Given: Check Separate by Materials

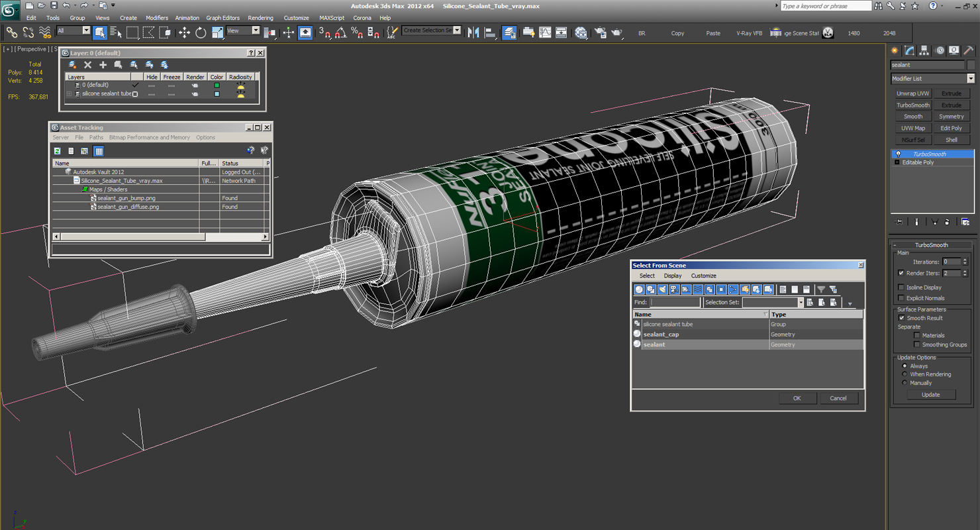Looking at the screenshot, I should point(916,335).
